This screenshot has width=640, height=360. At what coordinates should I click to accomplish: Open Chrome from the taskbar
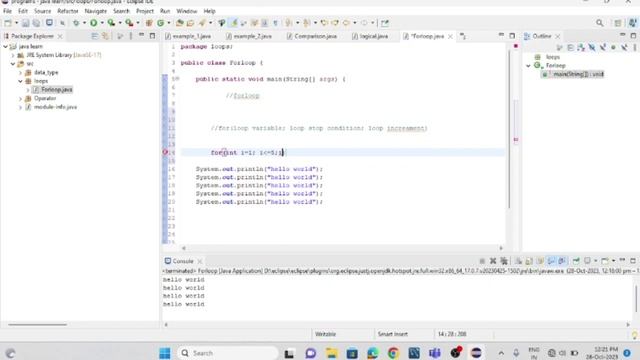(x=393, y=353)
